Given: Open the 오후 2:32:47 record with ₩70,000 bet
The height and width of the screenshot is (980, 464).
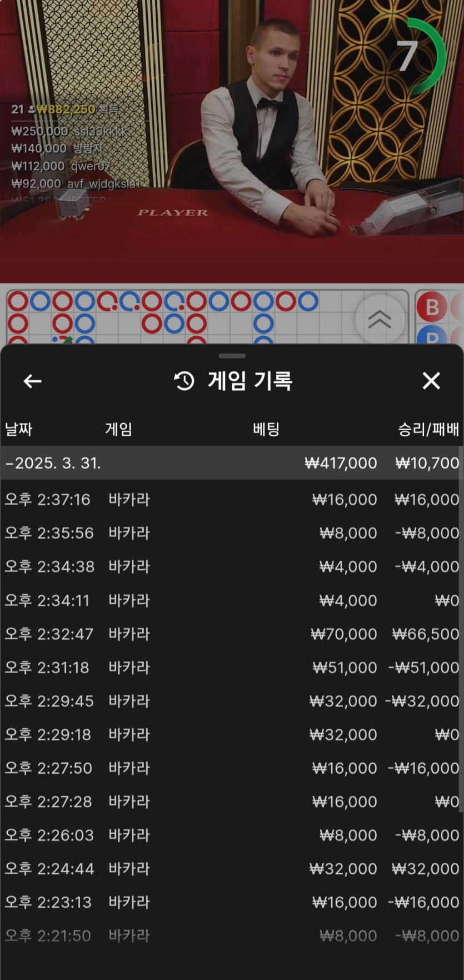Looking at the screenshot, I should (x=232, y=634).
